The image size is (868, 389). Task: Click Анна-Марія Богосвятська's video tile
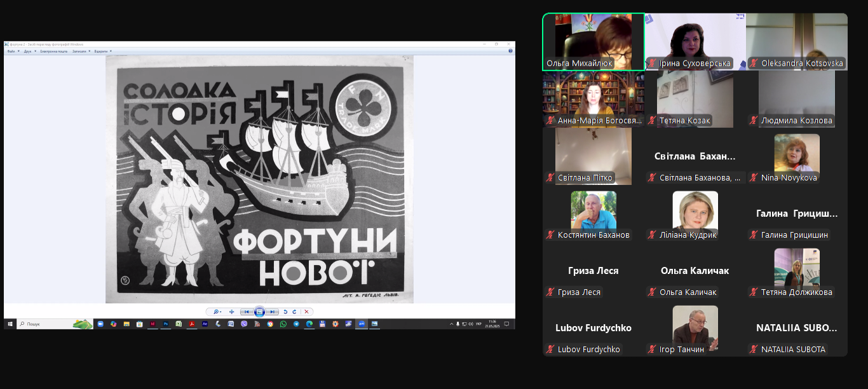coord(593,99)
